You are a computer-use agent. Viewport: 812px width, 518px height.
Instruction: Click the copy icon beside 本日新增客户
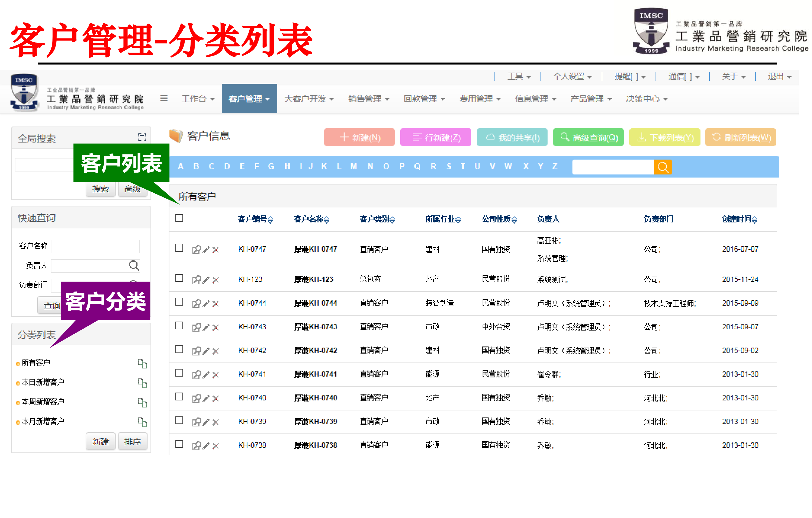point(142,383)
